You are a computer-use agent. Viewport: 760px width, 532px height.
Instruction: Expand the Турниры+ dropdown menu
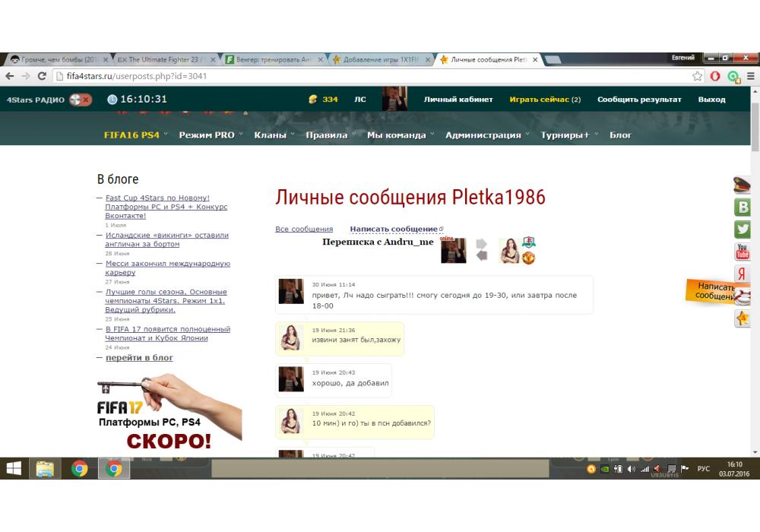(x=568, y=135)
